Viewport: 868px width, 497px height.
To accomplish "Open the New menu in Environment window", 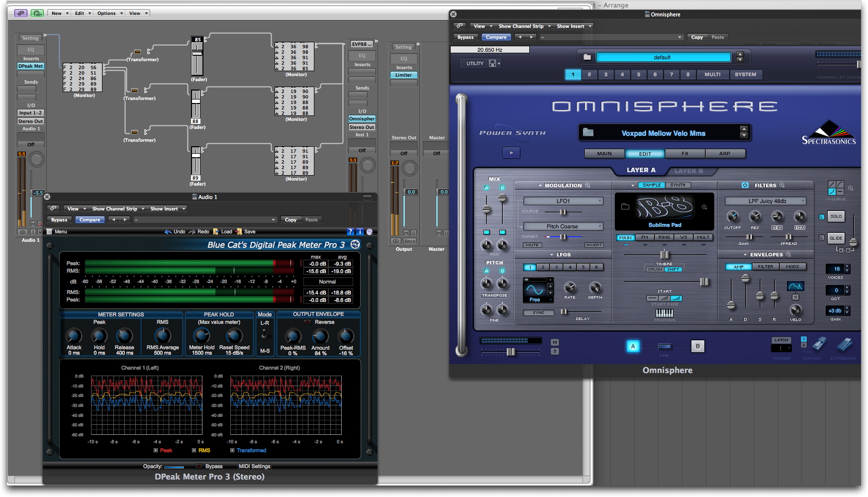I will (59, 13).
